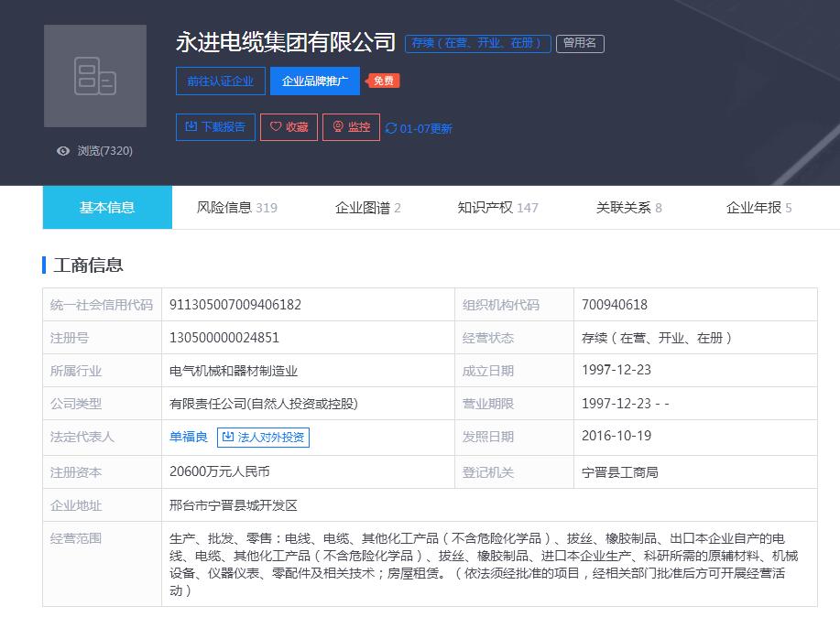Click the 存续 business status badge

(x=477, y=43)
